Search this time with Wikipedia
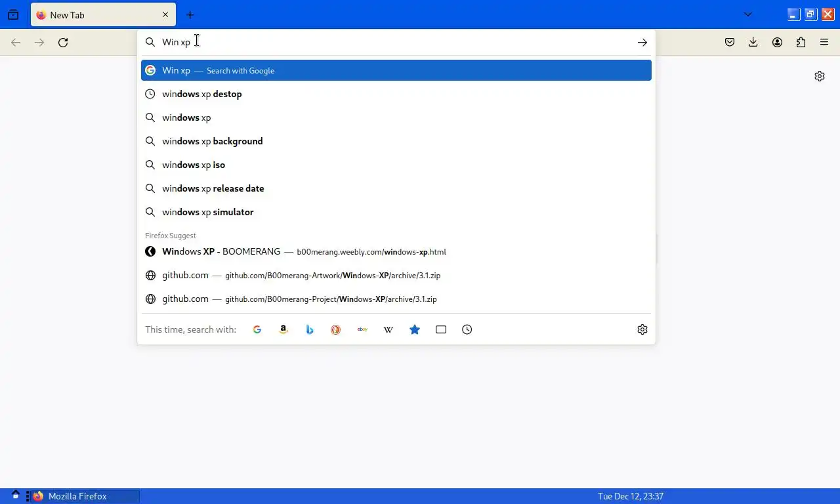840x504 pixels. coord(388,329)
